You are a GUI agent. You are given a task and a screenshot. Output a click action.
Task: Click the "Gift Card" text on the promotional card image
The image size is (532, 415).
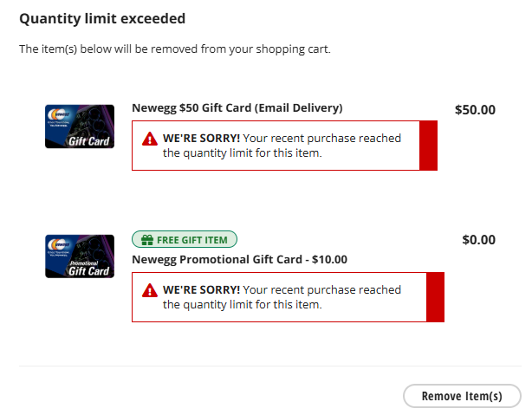[x=88, y=271]
